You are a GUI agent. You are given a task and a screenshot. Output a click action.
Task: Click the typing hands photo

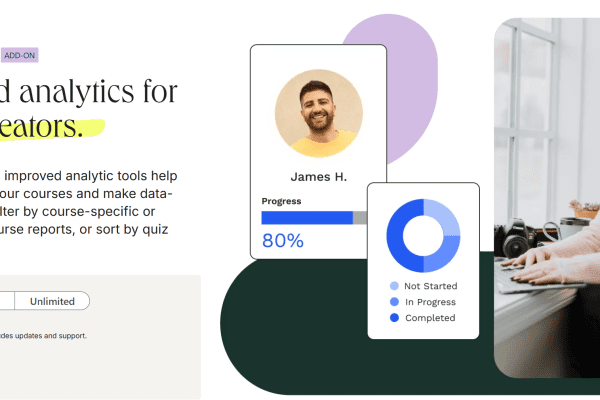[547, 198]
